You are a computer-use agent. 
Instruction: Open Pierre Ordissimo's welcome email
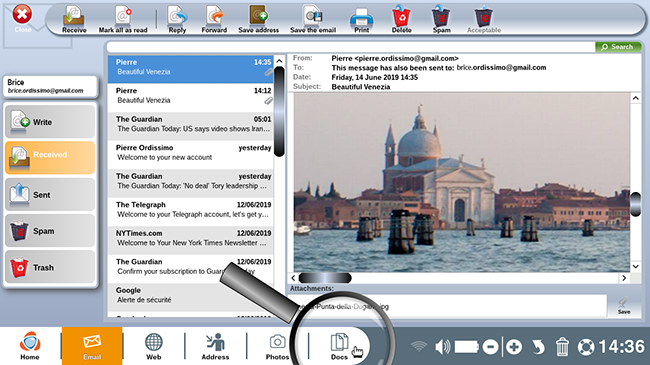coord(191,155)
